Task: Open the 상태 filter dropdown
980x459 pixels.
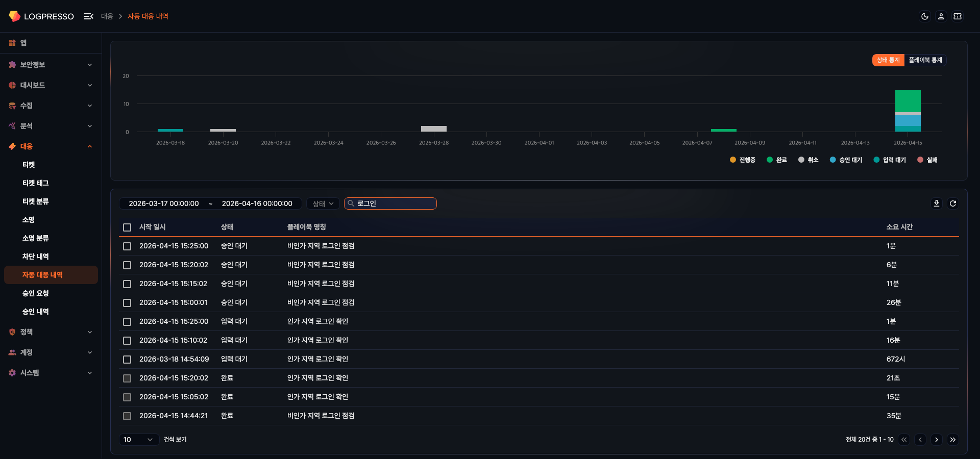Action: [x=323, y=203]
